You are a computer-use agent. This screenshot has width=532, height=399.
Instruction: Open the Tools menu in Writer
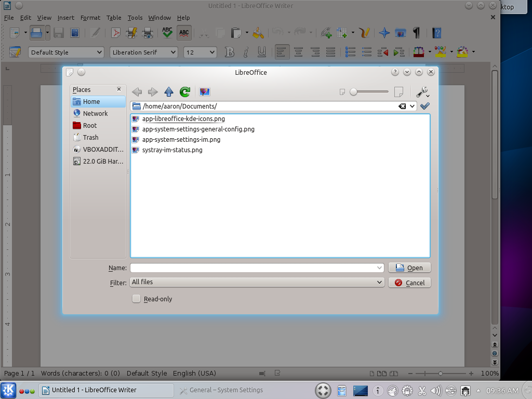pos(135,18)
